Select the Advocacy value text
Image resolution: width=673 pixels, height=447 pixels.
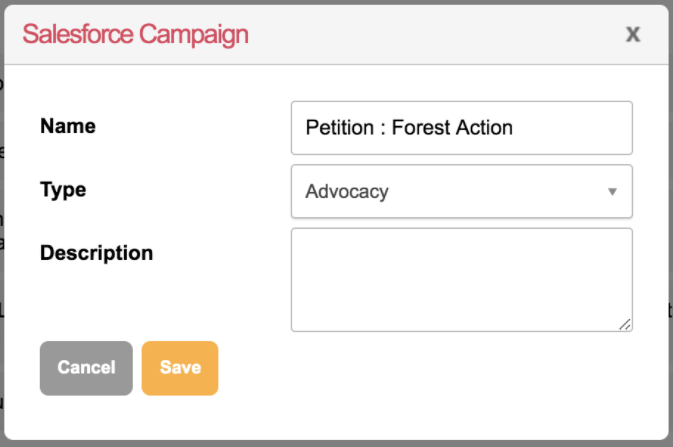coord(347,191)
